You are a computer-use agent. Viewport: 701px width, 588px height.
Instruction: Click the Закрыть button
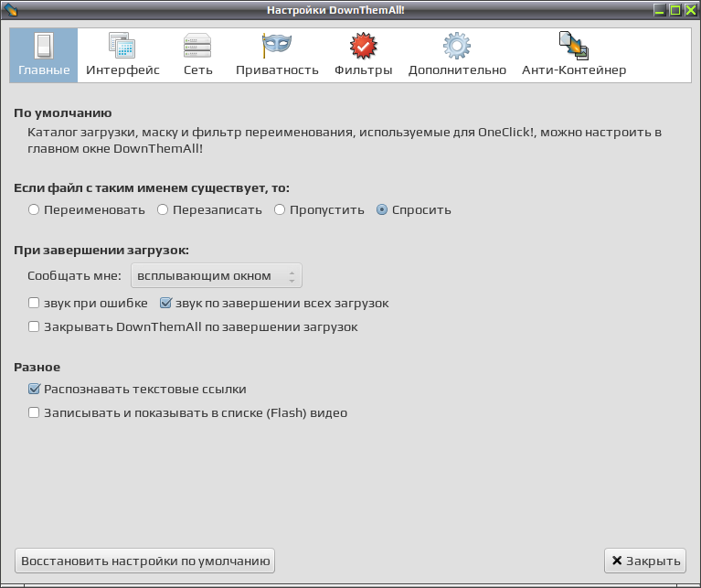point(645,561)
